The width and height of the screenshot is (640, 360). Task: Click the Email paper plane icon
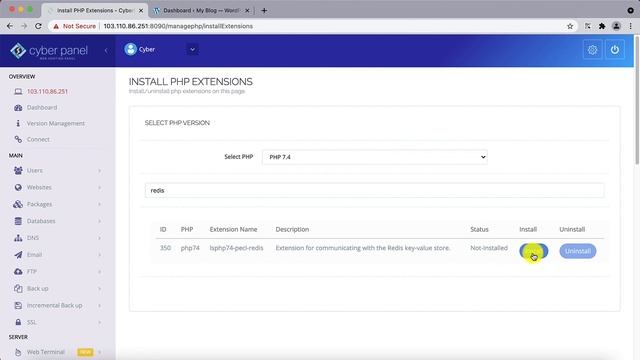(x=18, y=255)
